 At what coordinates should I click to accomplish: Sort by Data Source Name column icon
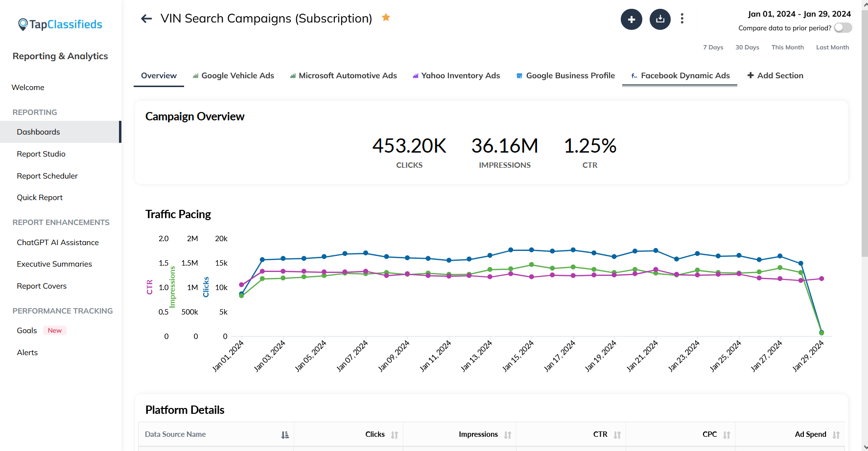[x=285, y=435]
